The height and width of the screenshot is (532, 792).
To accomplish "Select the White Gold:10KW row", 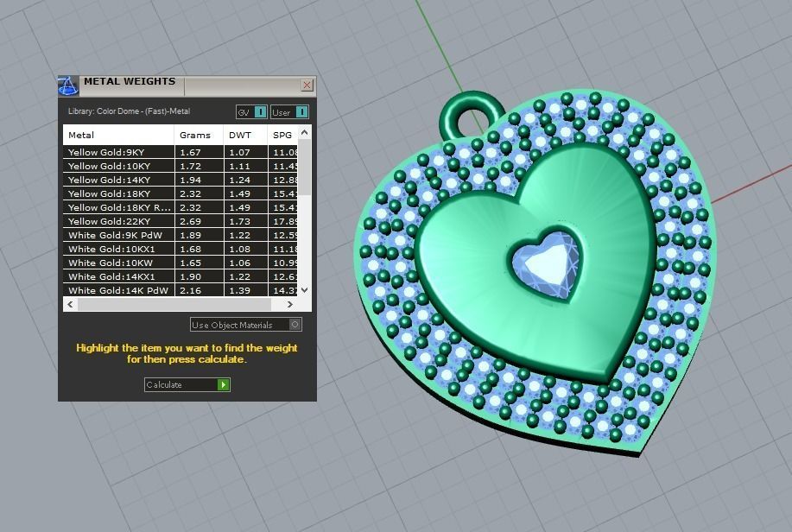I will tap(181, 263).
